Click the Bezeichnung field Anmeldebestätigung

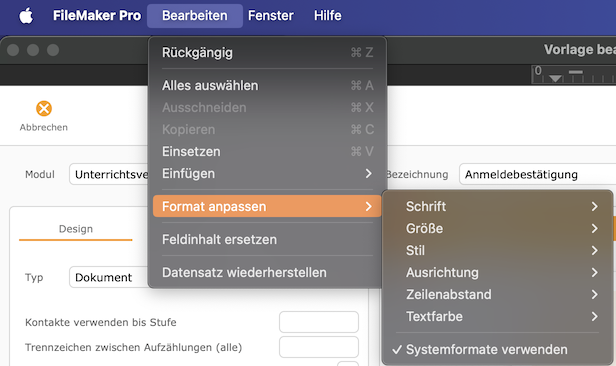click(537, 174)
